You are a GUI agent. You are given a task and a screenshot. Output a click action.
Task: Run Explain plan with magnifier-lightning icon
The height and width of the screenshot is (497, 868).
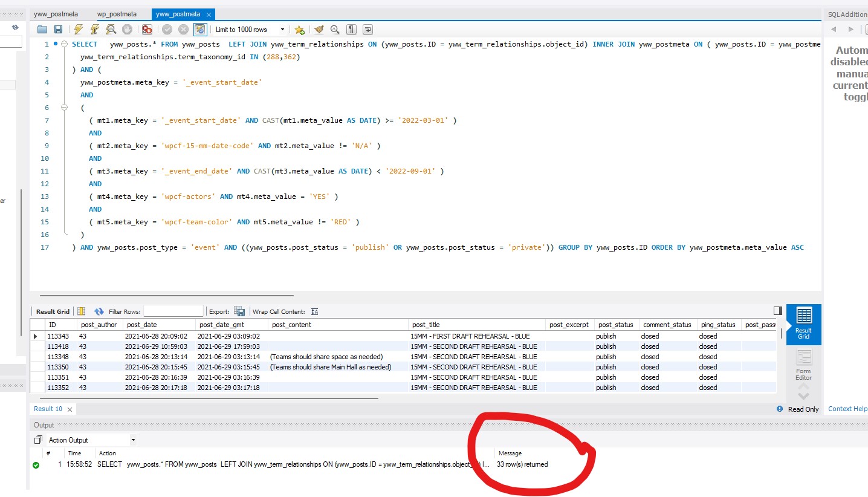(x=111, y=30)
